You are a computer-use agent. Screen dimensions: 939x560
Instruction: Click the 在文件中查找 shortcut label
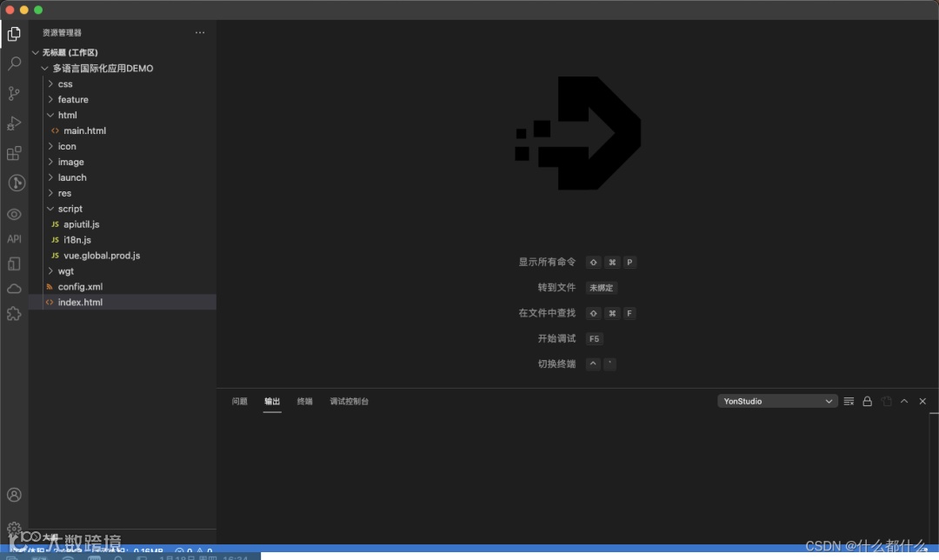547,313
